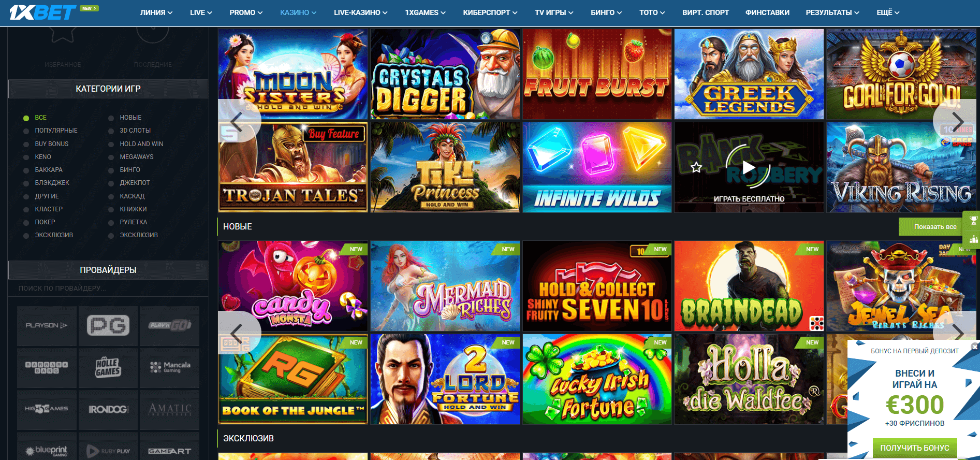Image resolution: width=980 pixels, height=460 pixels.
Task: Expand the КАЗИНО dropdown menu
Action: tap(298, 12)
